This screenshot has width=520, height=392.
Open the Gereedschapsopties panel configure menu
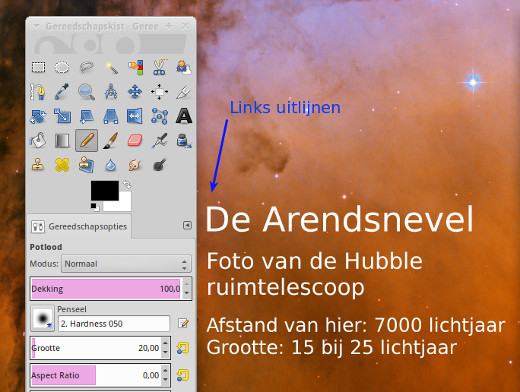(x=187, y=226)
